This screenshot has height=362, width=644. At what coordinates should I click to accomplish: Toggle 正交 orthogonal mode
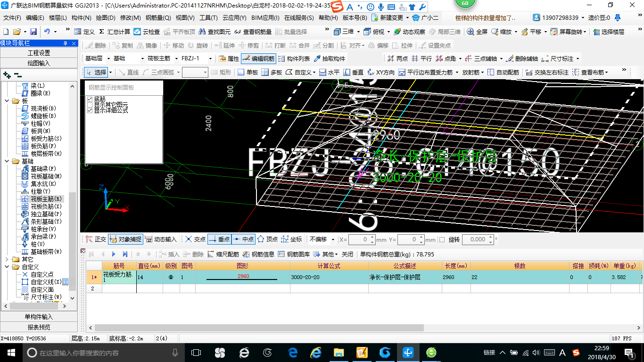click(96, 239)
